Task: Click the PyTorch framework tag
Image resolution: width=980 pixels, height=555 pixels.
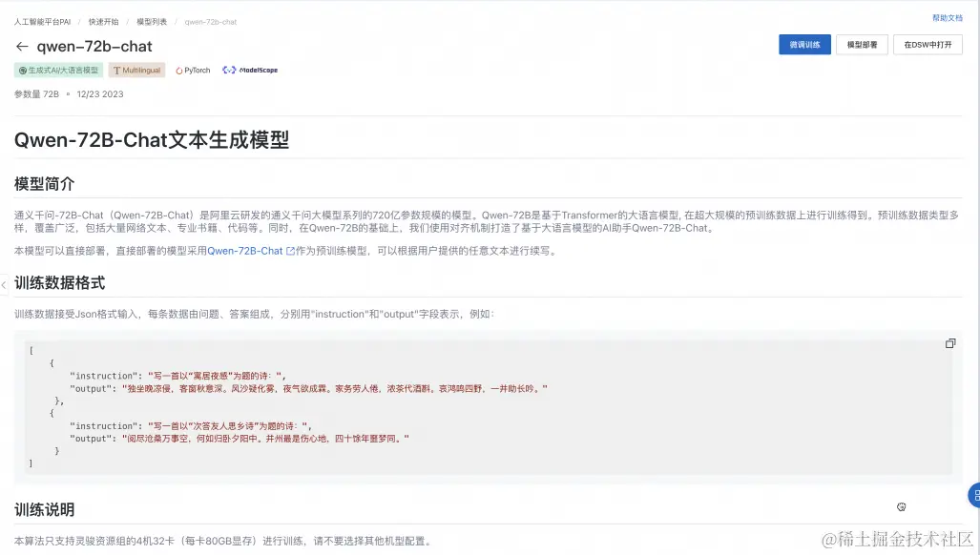Action: 193,71
